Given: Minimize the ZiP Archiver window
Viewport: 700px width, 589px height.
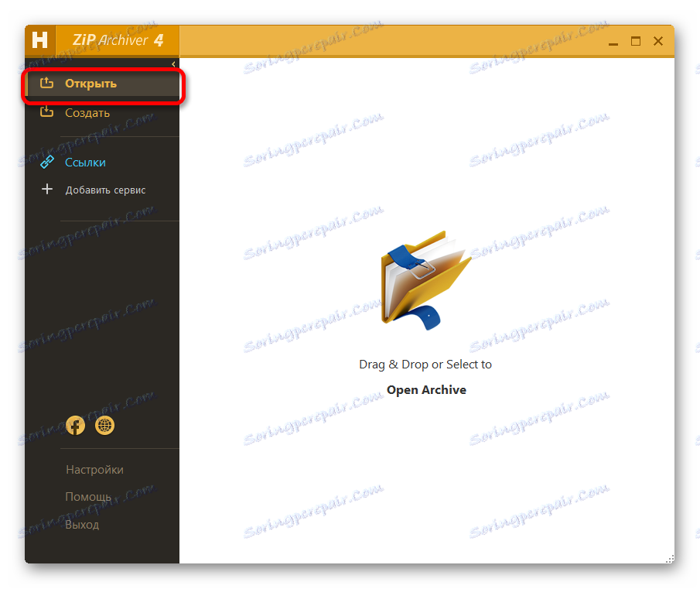Looking at the screenshot, I should 613,43.
